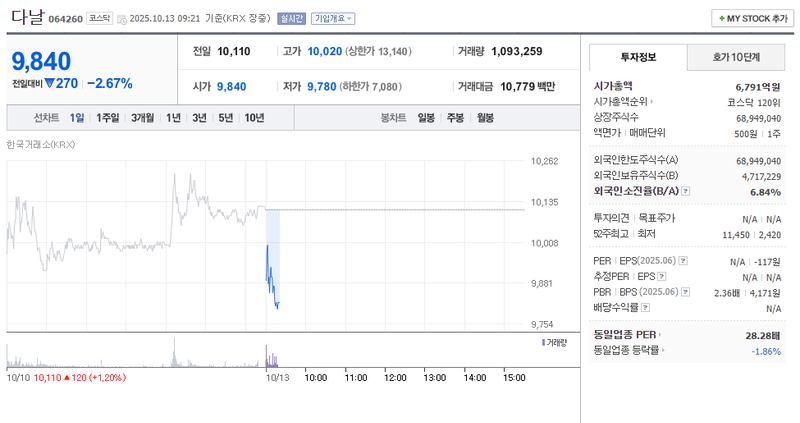The height and width of the screenshot is (423, 800).
Task: Click the 동일업종 등락률 link
Action: (628, 350)
